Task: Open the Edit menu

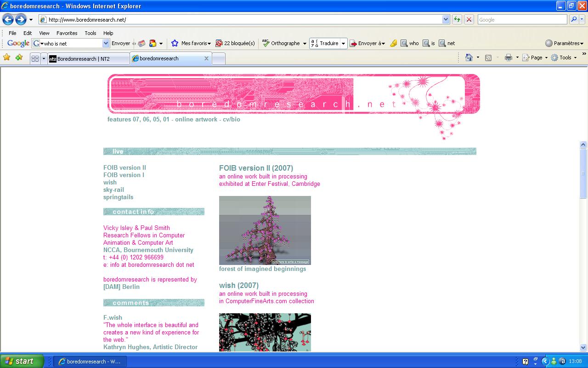Action: 28,33
